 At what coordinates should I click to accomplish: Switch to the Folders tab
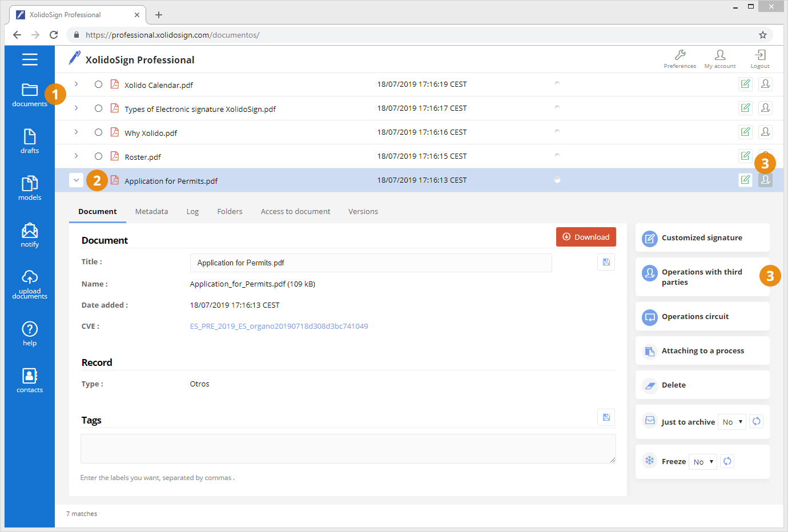click(230, 212)
